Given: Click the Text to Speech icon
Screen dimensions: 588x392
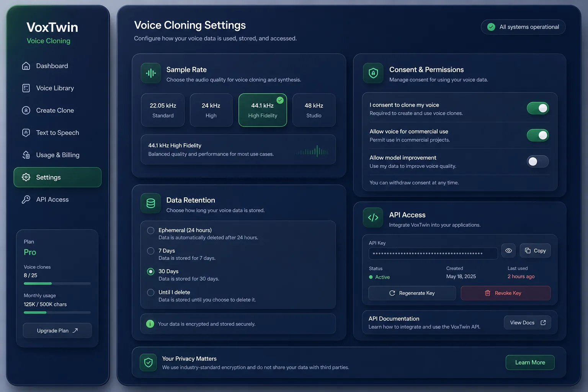Looking at the screenshot, I should pyautogui.click(x=26, y=133).
